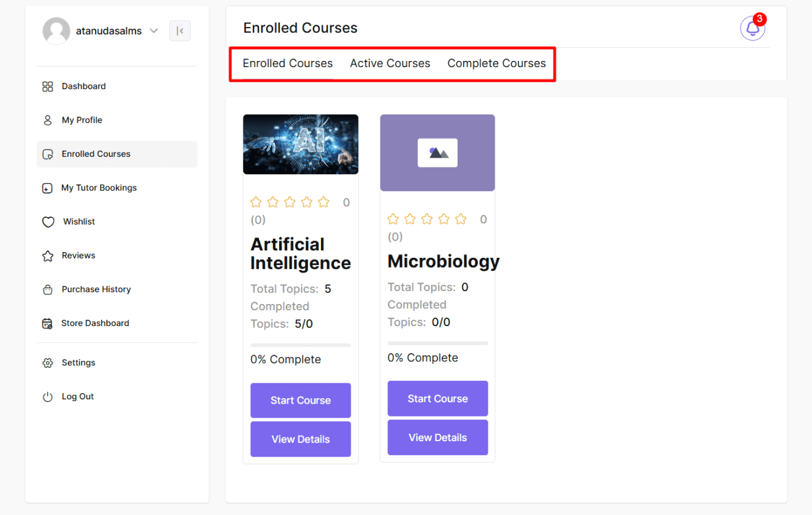
Task: Open the Store Dashboard sidebar icon
Action: 48,323
